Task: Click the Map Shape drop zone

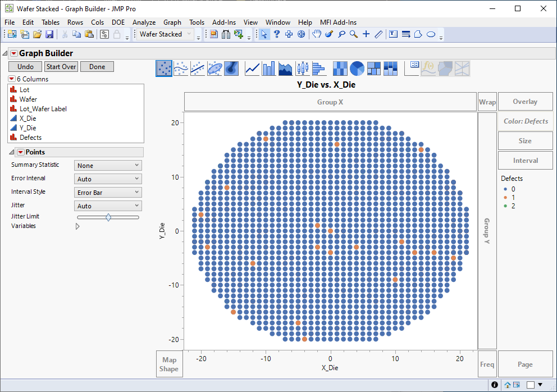Action: coord(169,364)
